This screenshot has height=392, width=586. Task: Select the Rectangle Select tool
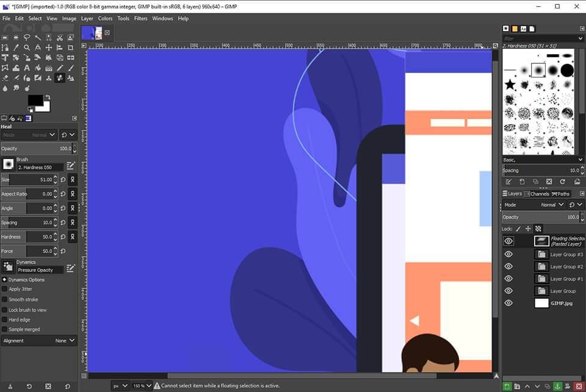tap(5, 37)
